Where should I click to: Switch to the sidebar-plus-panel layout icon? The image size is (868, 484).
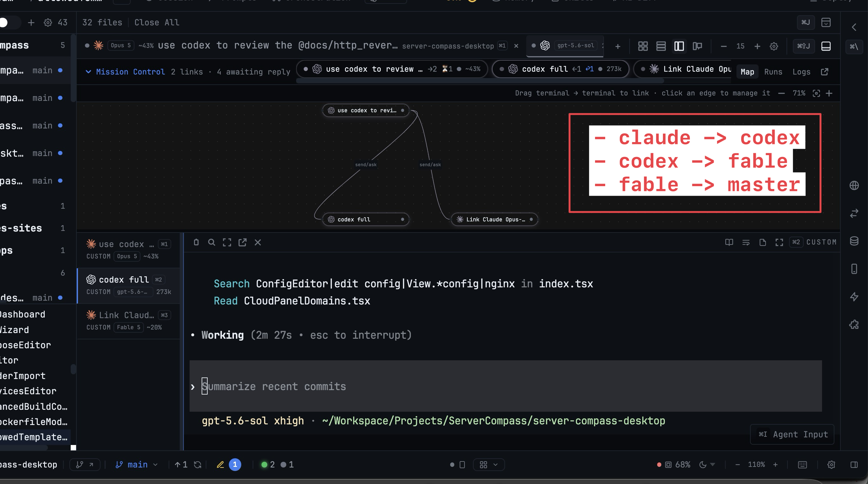[x=697, y=46]
